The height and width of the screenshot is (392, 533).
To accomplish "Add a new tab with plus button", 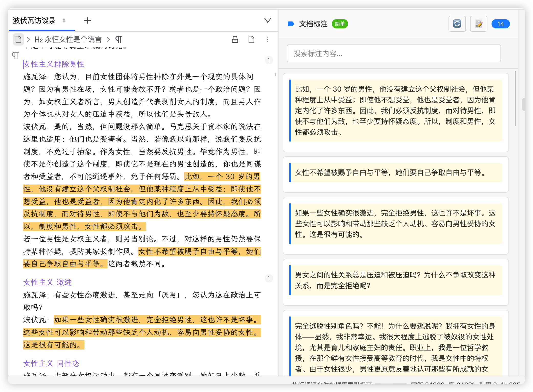I will (x=88, y=20).
